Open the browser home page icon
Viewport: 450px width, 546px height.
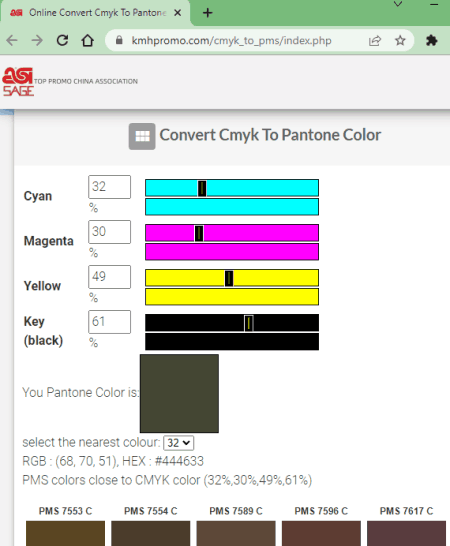coord(87,41)
